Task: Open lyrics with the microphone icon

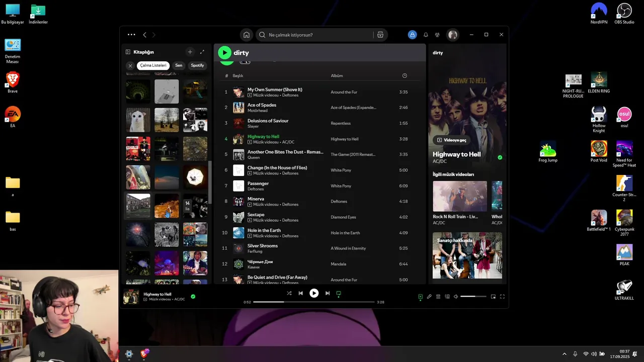Action: [429, 297]
